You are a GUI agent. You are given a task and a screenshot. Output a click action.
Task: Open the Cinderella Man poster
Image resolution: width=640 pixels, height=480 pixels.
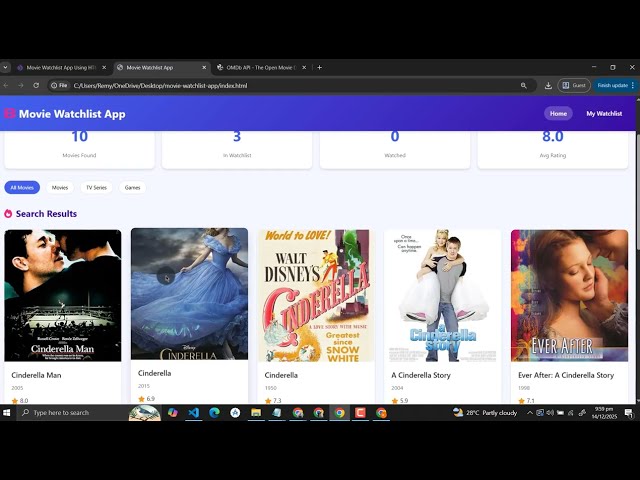[63, 296]
